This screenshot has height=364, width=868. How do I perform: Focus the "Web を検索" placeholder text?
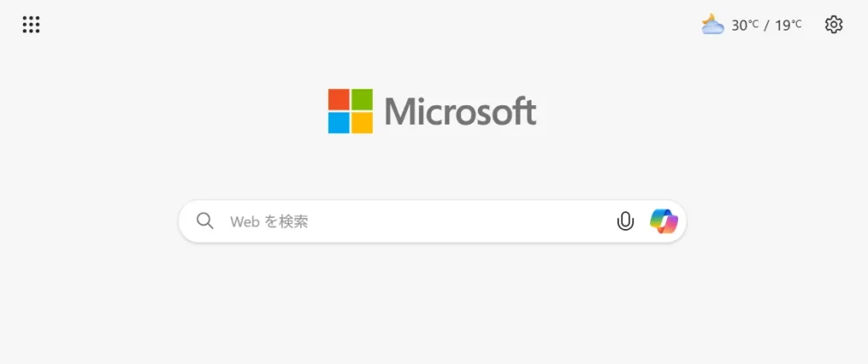(269, 221)
